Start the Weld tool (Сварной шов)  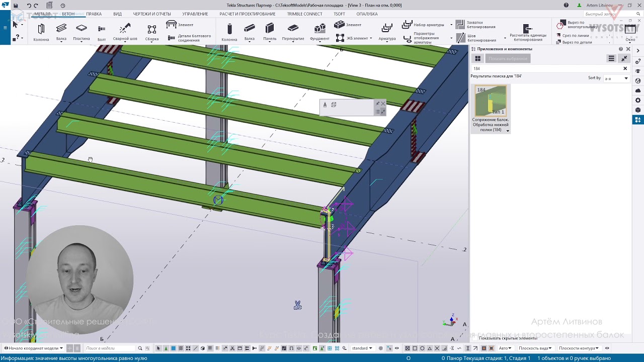pos(125,32)
